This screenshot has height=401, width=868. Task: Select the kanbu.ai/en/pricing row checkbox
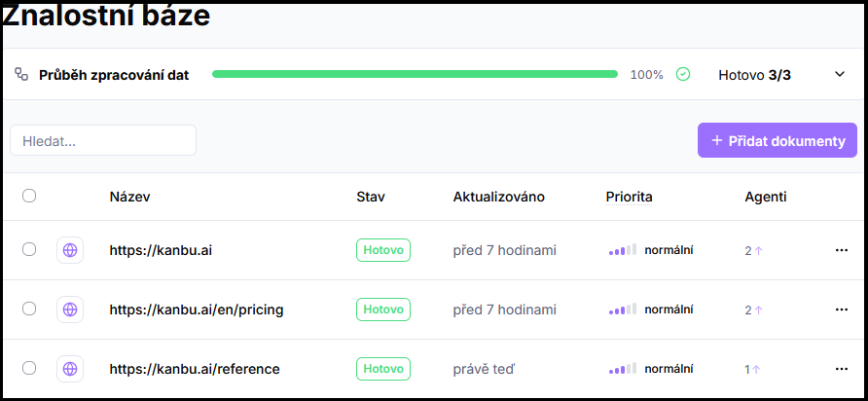pyautogui.click(x=29, y=310)
